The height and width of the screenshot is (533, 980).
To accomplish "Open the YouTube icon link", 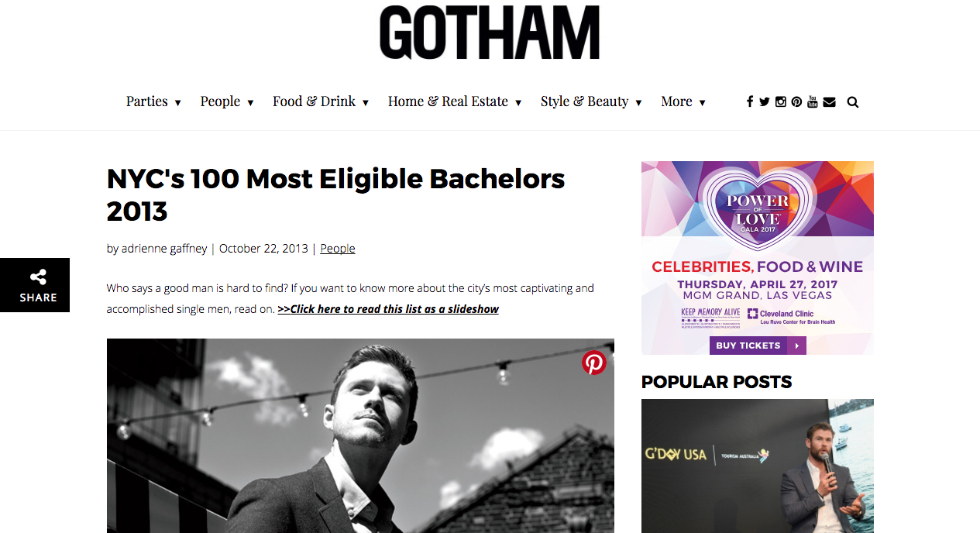I will point(813,101).
